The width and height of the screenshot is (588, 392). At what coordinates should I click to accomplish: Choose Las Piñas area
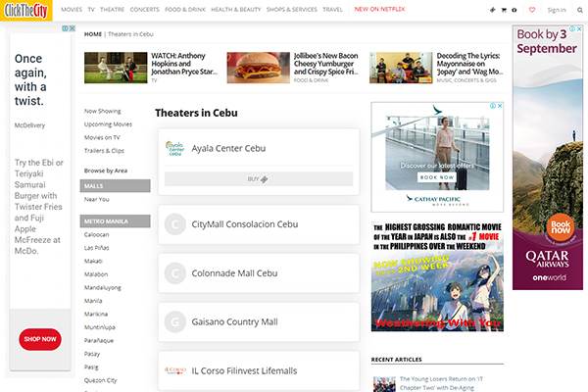pyautogui.click(x=96, y=248)
